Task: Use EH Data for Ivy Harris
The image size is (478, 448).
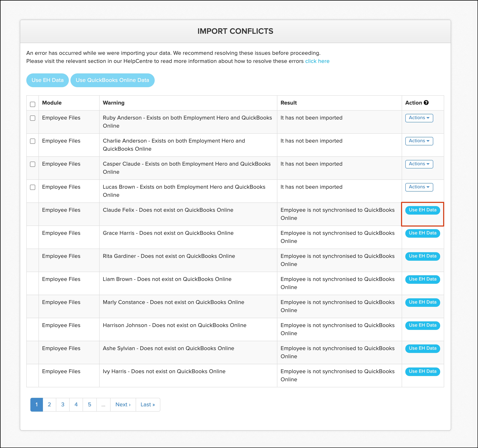Action: (423, 371)
